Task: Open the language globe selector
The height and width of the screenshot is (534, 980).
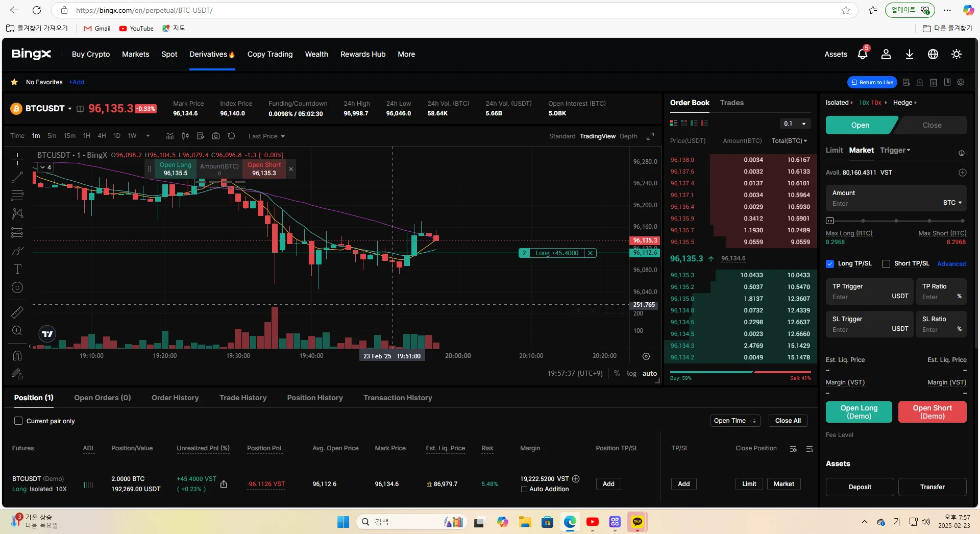Action: coord(933,54)
